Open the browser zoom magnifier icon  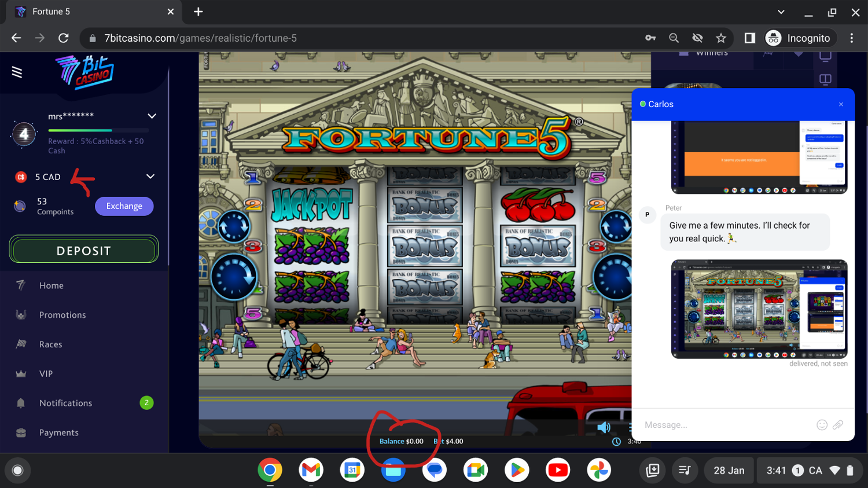(674, 38)
